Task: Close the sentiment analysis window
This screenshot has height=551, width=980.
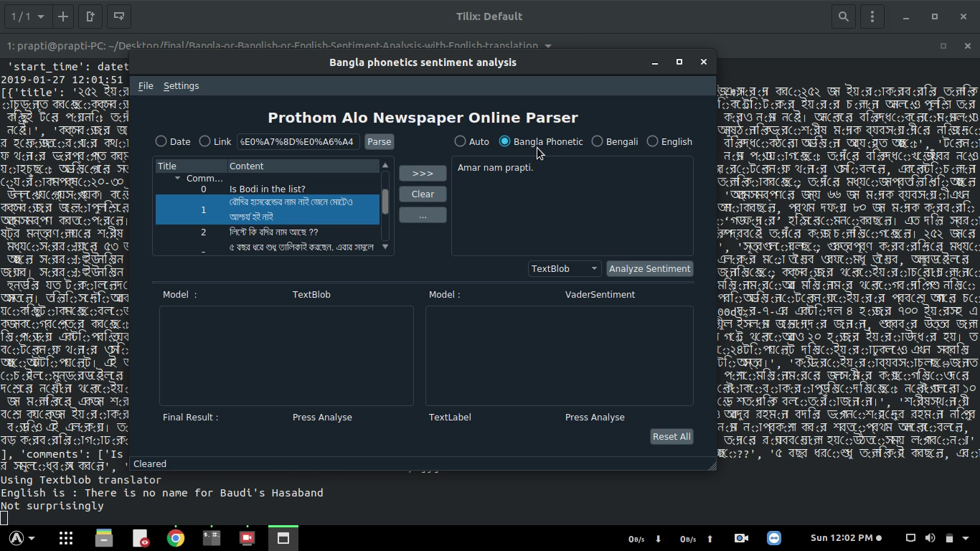Action: [x=704, y=62]
